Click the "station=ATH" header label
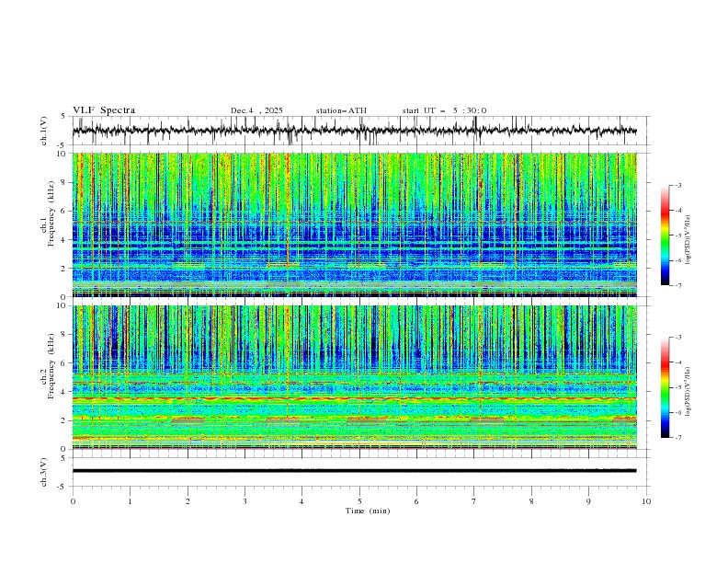 [341, 110]
